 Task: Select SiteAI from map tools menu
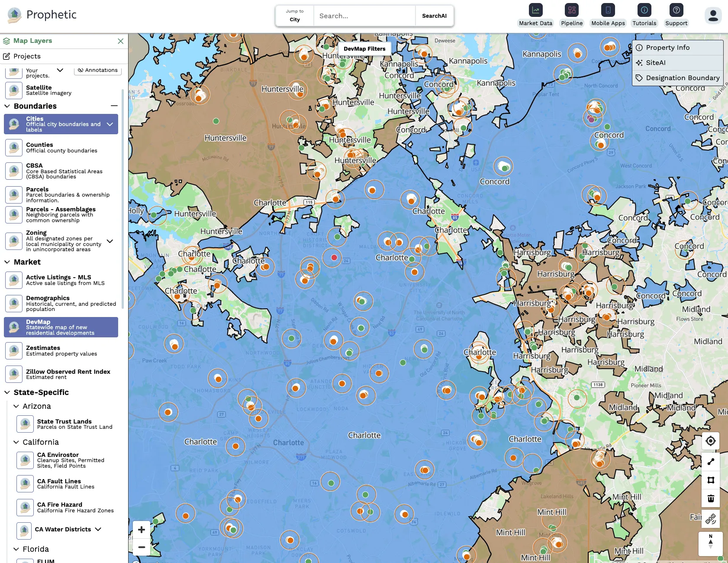pyautogui.click(x=678, y=63)
